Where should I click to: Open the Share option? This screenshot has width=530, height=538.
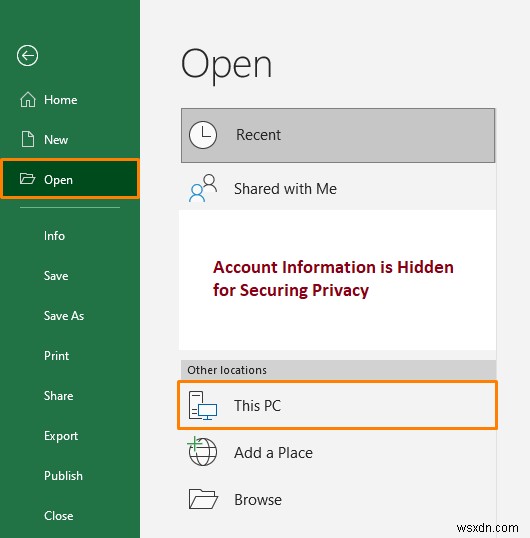coord(70,396)
